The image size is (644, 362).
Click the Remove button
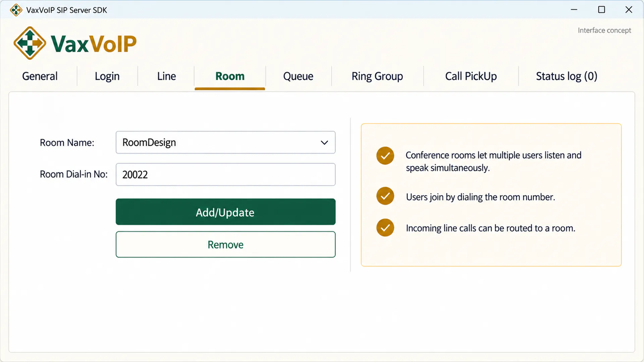pyautogui.click(x=225, y=244)
